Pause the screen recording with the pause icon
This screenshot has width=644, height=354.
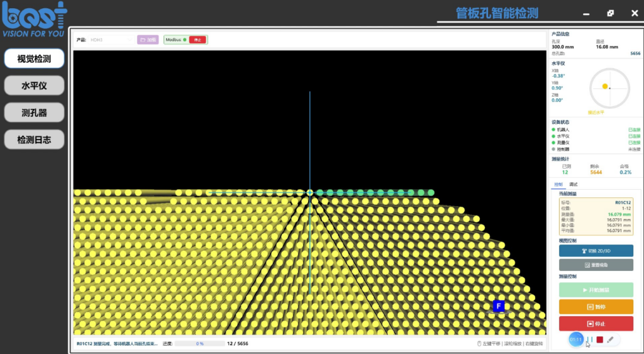[590, 340]
